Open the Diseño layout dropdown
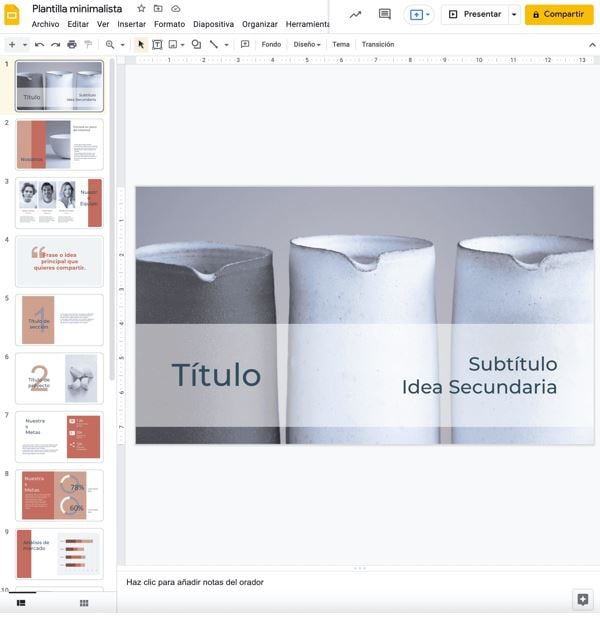Image resolution: width=600 pixels, height=625 pixels. 307,44
